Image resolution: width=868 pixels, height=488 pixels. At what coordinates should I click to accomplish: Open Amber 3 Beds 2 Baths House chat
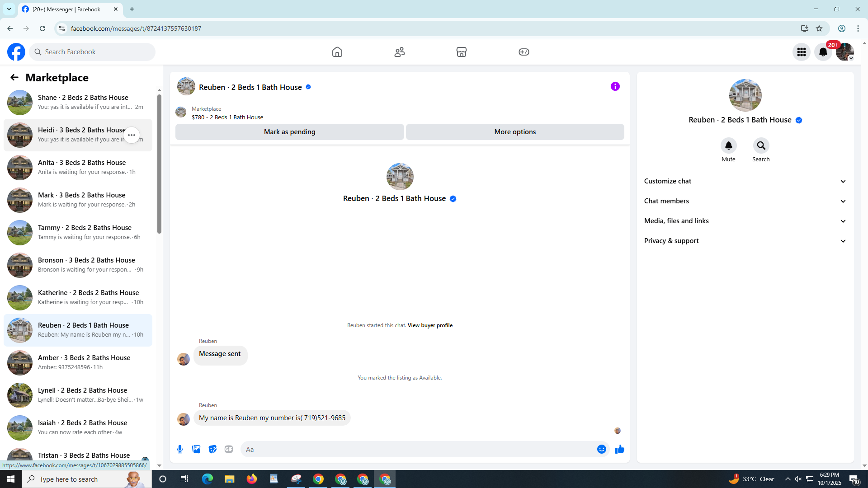78,363
